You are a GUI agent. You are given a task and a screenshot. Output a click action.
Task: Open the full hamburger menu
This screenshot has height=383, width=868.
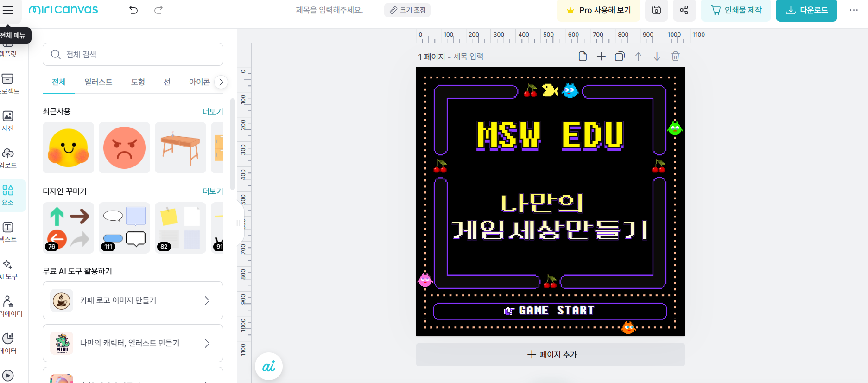(x=8, y=10)
